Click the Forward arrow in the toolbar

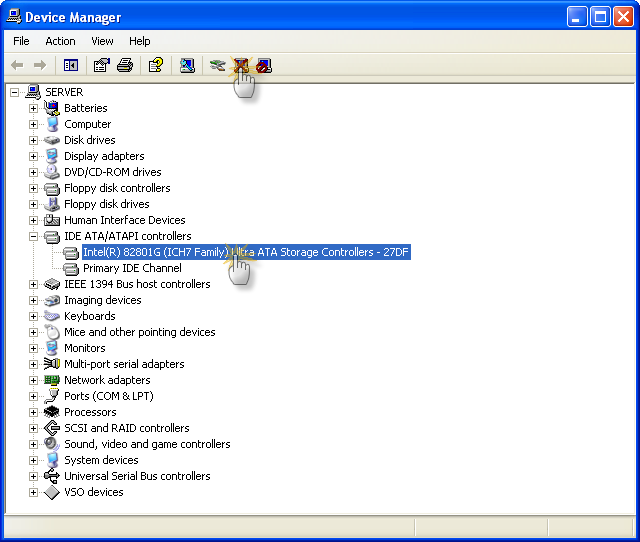point(40,65)
